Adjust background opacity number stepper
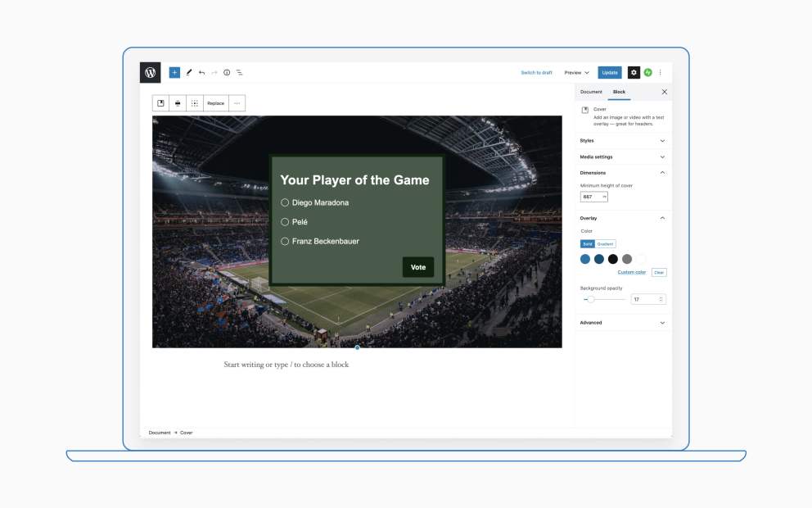Image resolution: width=812 pixels, height=508 pixels. coord(661,299)
